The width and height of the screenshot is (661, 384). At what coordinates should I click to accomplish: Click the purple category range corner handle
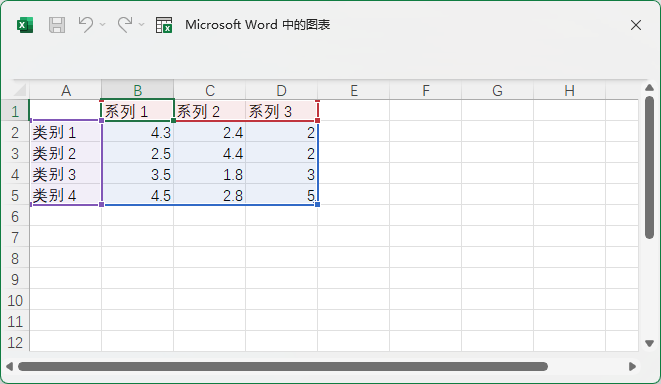[102, 204]
